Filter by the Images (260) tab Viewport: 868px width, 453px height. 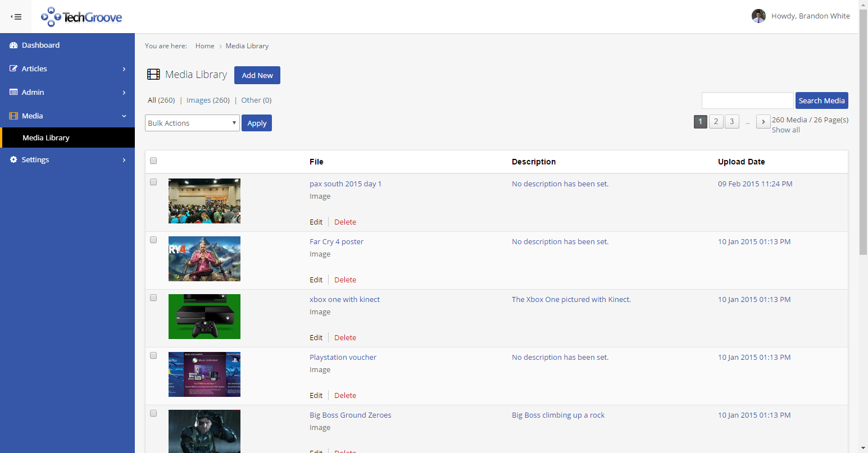tap(208, 100)
